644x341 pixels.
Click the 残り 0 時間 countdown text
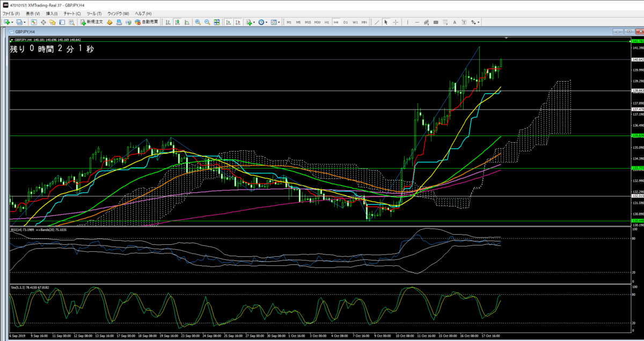52,49
